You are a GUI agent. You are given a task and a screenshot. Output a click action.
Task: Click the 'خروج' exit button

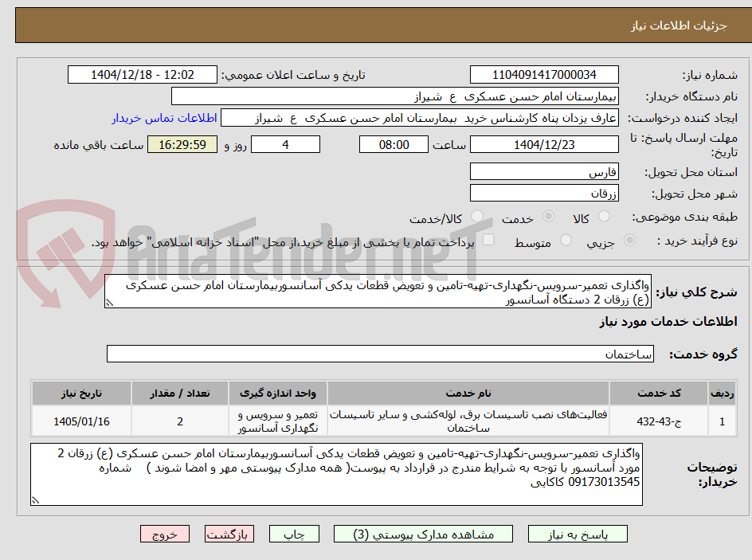point(165,534)
